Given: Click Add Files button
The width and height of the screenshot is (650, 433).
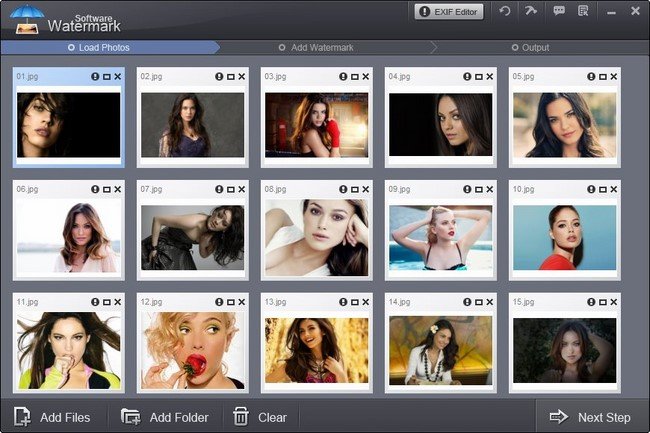Looking at the screenshot, I should coord(52,417).
